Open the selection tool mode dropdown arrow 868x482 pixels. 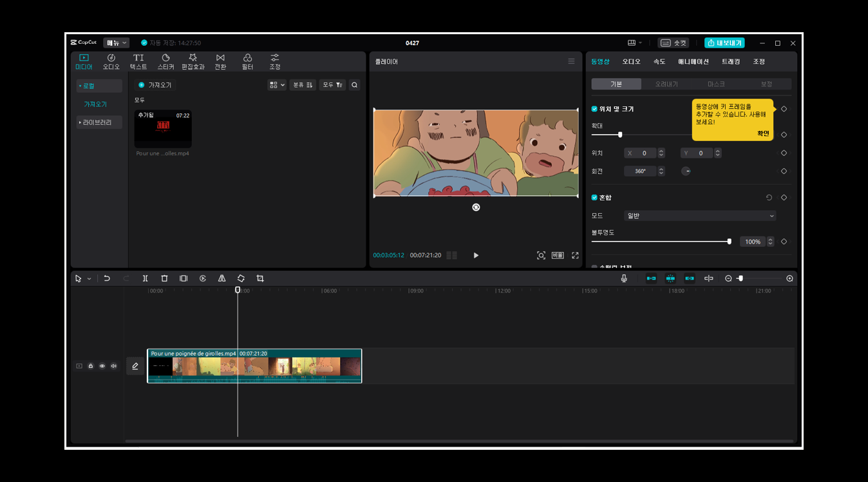click(89, 279)
